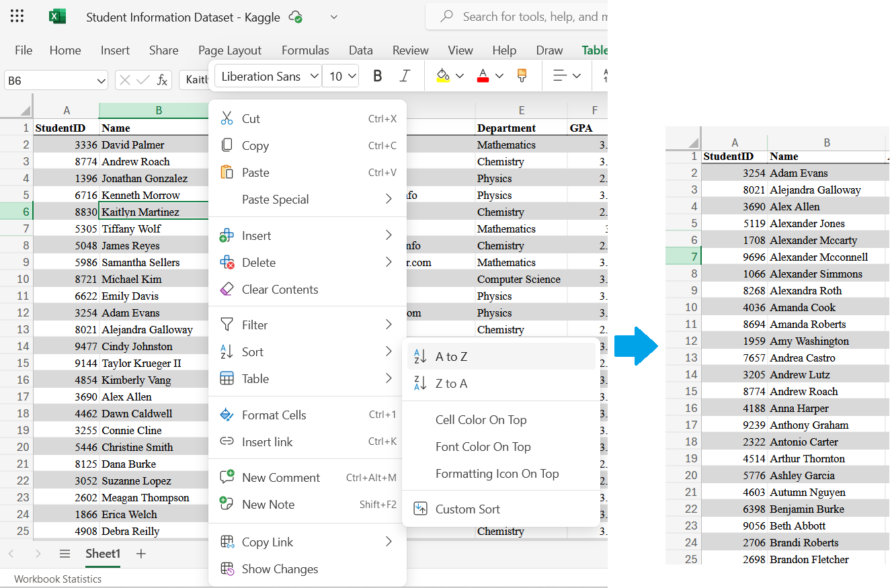Click cell with name David Palmer
This screenshot has width=890, height=588.
tap(133, 144)
